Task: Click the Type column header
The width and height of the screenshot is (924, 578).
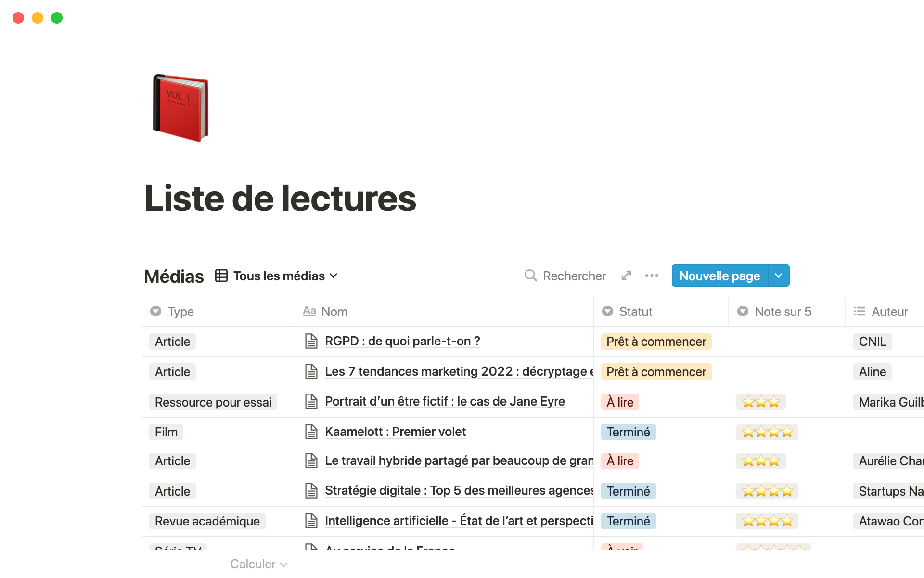Action: click(x=180, y=312)
